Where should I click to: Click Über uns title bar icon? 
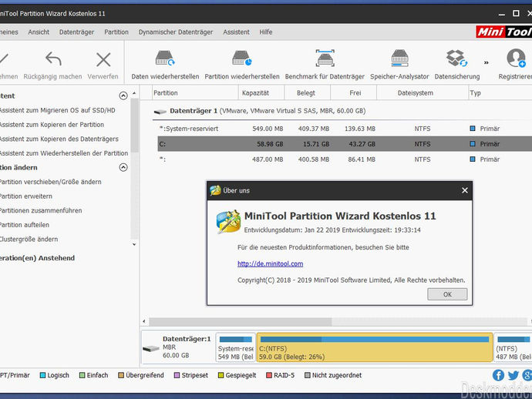click(x=215, y=190)
